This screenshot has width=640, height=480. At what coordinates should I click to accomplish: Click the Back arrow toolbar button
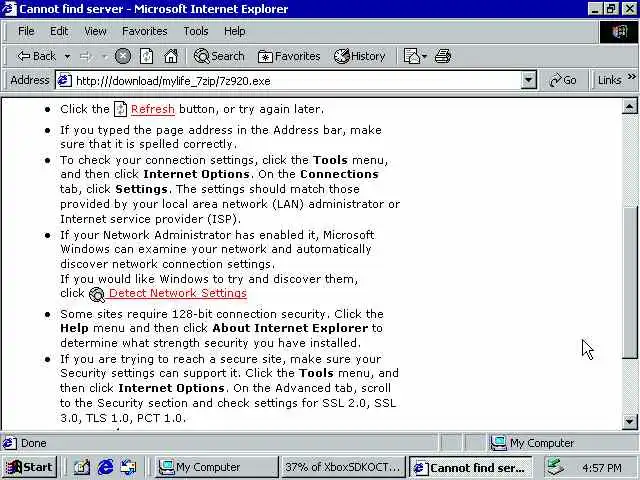pos(36,56)
